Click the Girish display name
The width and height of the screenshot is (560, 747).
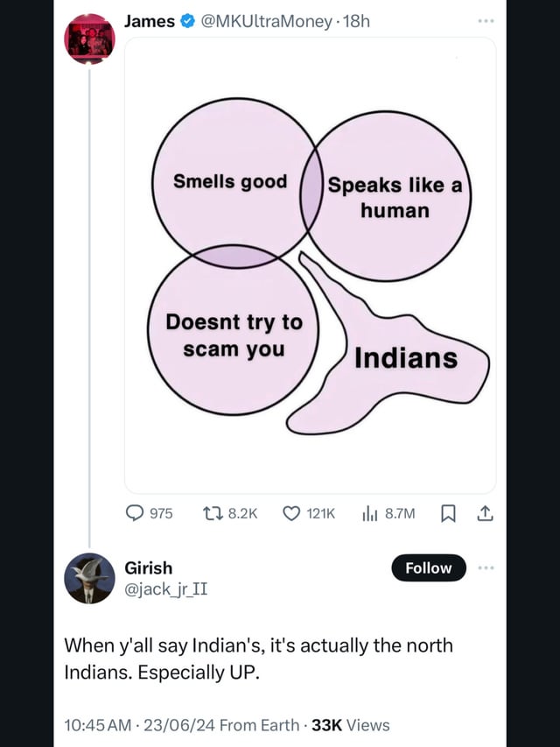click(x=149, y=567)
